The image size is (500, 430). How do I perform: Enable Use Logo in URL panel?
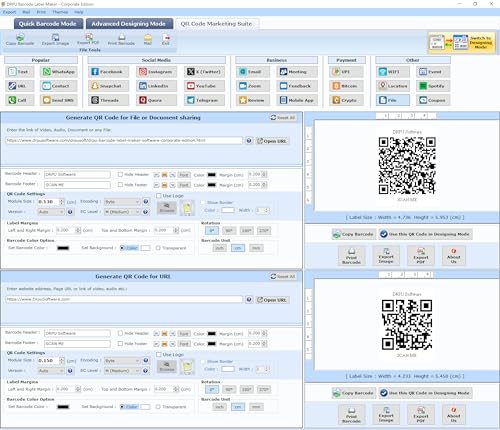click(x=159, y=355)
